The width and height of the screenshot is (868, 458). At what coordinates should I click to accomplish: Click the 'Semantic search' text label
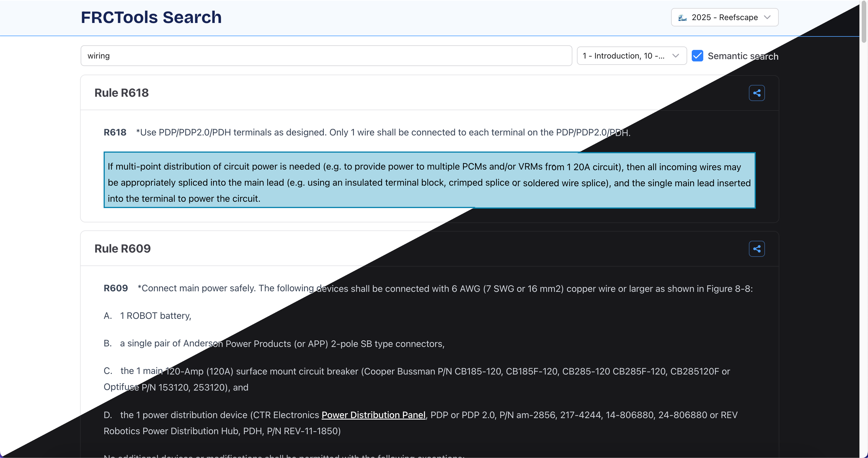(743, 56)
